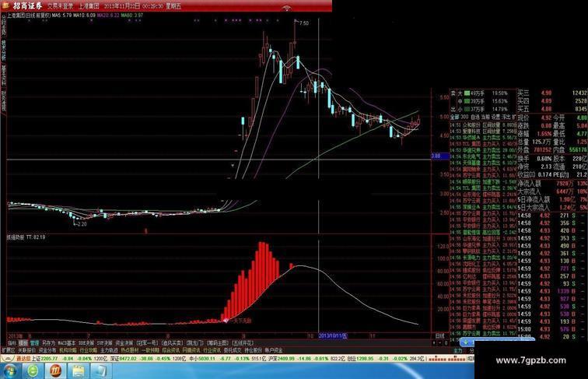This screenshot has width=588, height=379.
Task: Click the 上港集团 stock name in title bar
Action: click(89, 6)
